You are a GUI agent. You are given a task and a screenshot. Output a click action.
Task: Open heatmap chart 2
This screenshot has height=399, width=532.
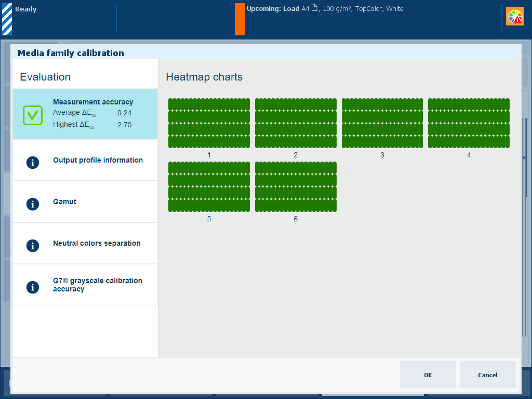[x=296, y=123]
